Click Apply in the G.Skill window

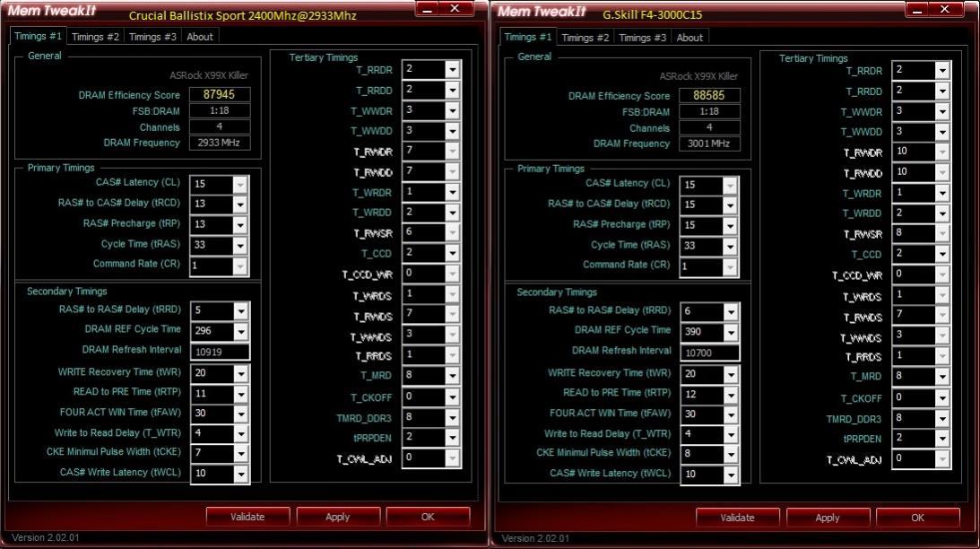coord(828,517)
